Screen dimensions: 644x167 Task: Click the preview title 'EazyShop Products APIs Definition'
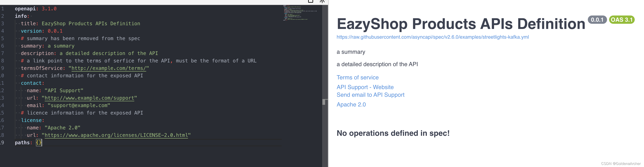tap(461, 24)
